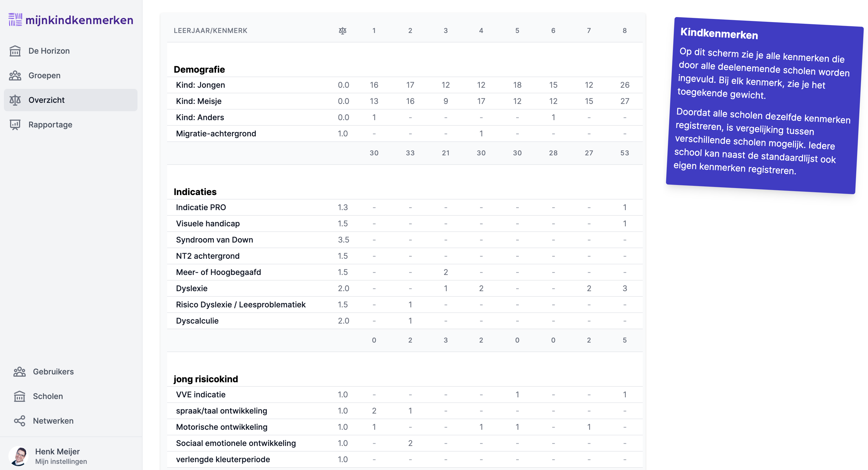The height and width of the screenshot is (470, 868).
Task: Click the mijnkindkenmerken logo icon
Action: tap(15, 20)
